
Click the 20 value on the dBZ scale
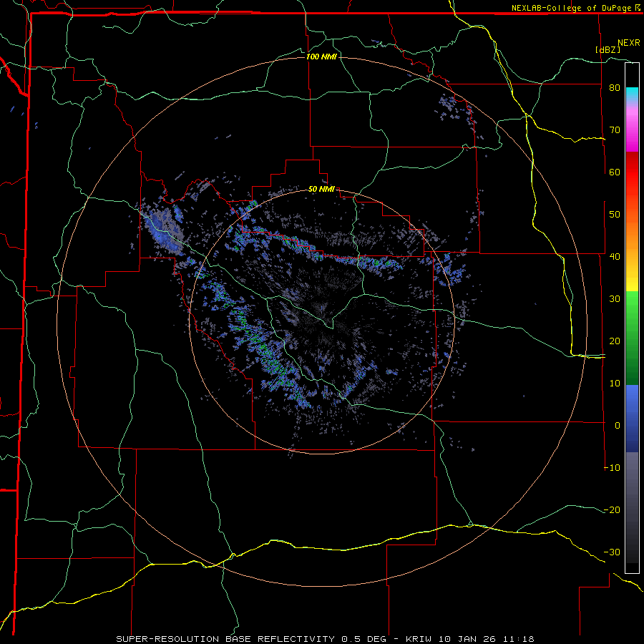(615, 341)
